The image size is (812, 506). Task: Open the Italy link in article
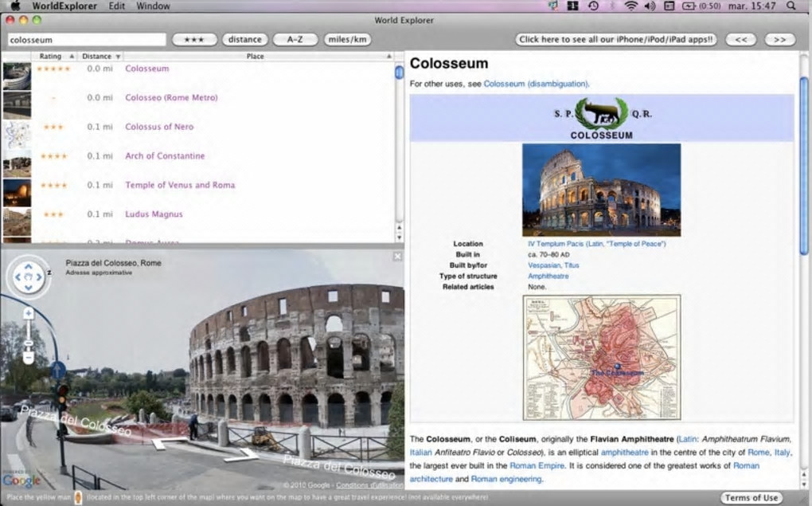click(x=782, y=452)
